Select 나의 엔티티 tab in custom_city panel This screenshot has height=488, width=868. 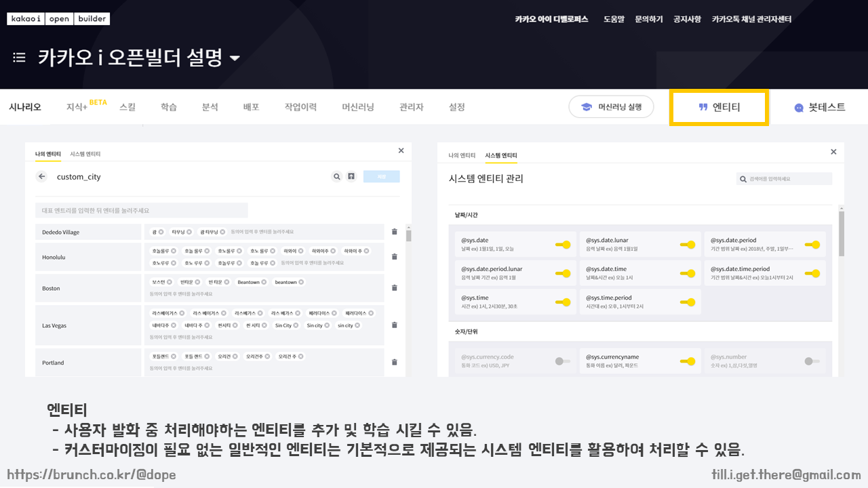click(x=47, y=155)
